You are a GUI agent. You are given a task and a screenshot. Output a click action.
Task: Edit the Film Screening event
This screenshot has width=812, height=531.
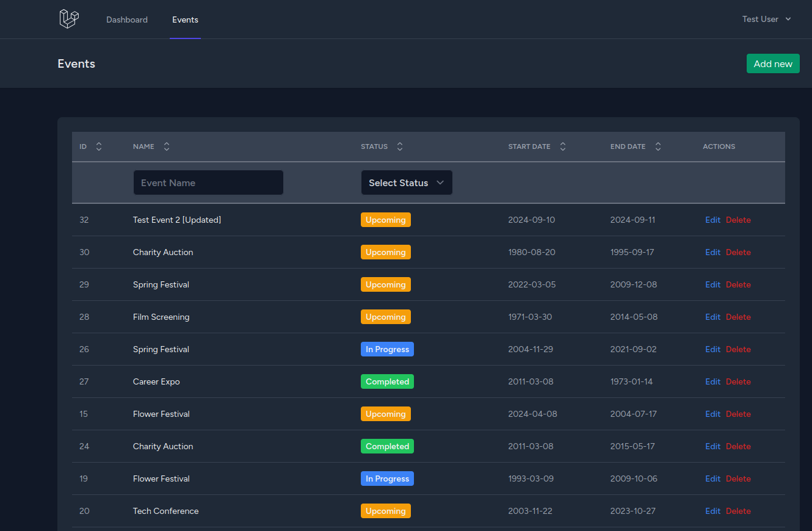(x=712, y=317)
